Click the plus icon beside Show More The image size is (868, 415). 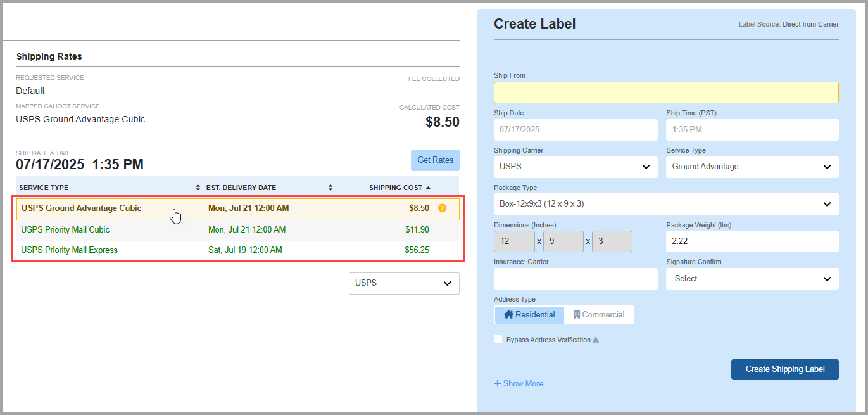point(498,383)
